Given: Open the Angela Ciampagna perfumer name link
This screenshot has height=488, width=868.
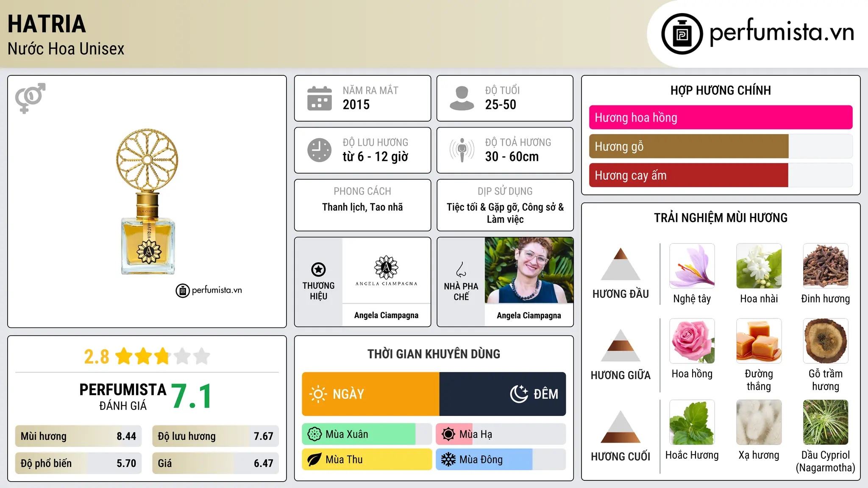Looking at the screenshot, I should 529,315.
